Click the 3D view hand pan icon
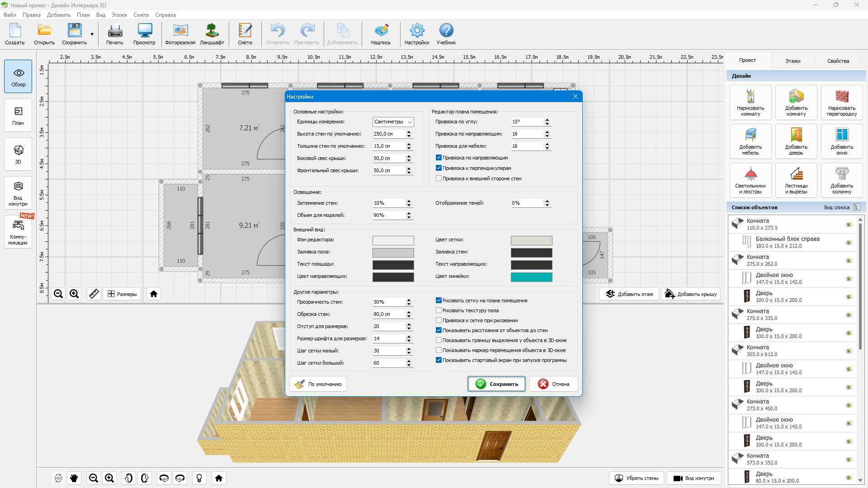This screenshot has height=488, width=868. [x=74, y=478]
